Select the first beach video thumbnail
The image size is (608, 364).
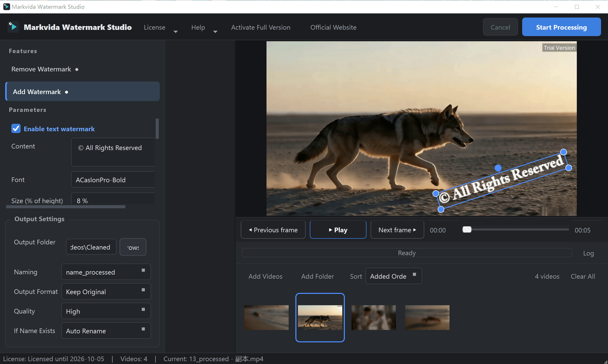[266, 317]
